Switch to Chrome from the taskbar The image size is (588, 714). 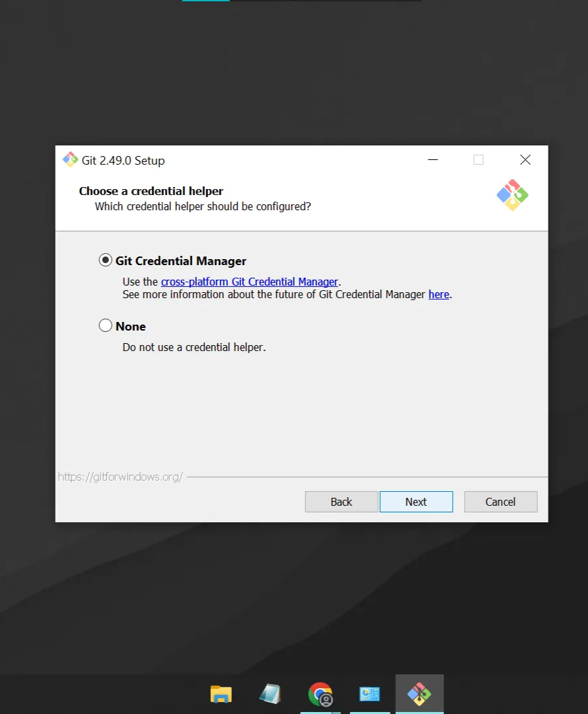(320, 694)
